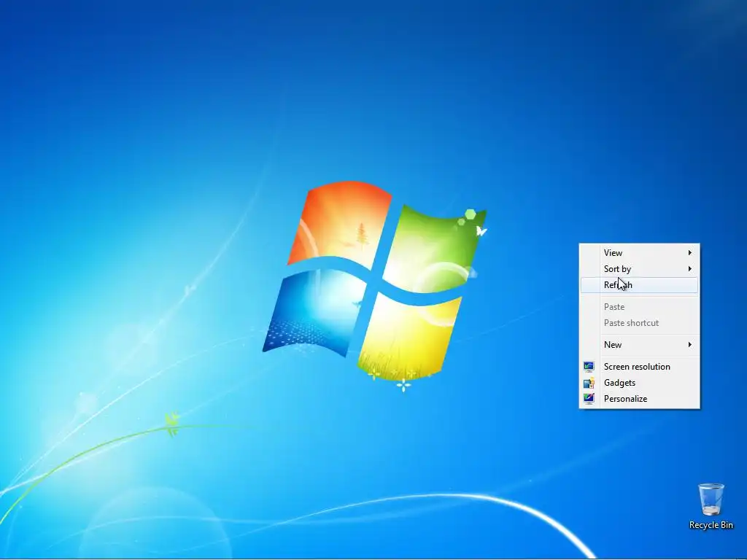The height and width of the screenshot is (560, 747).
Task: Open the New submenu
Action: [639, 345]
